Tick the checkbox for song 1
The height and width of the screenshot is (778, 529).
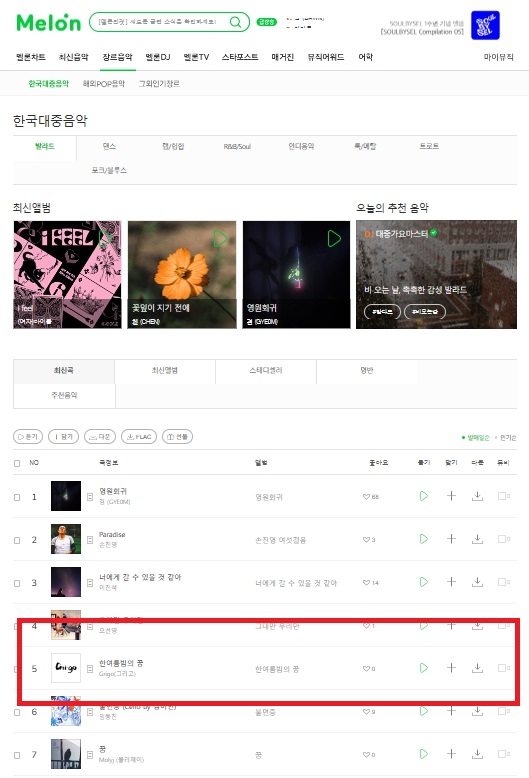[17, 497]
